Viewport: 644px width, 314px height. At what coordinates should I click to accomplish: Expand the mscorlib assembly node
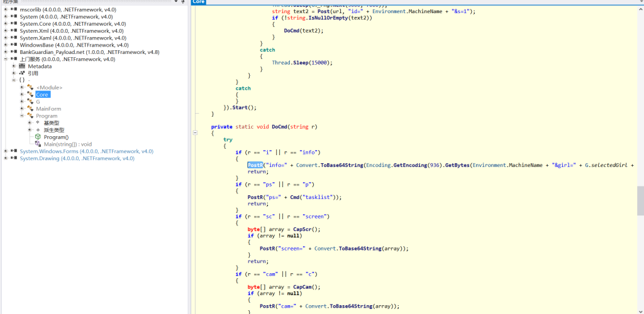(x=6, y=9)
